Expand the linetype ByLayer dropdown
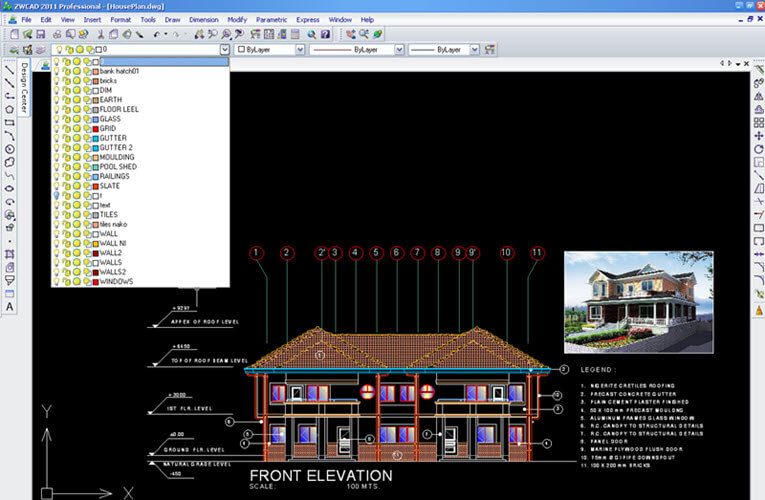 tap(399, 49)
